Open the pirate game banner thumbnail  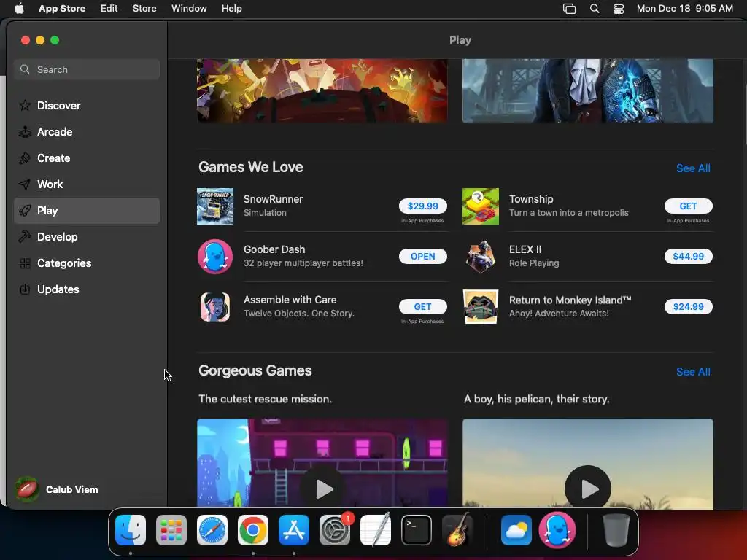tap(322, 90)
